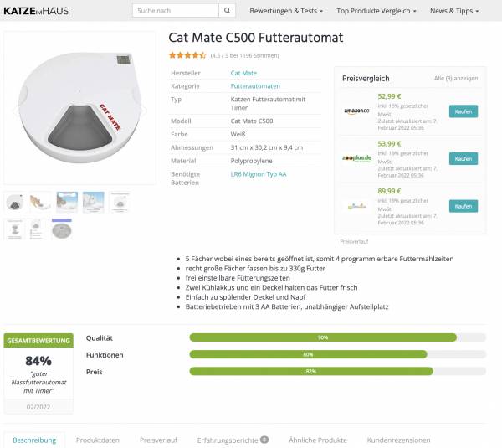Switch to the Produktdaten tab
502x448 pixels.
point(98,440)
